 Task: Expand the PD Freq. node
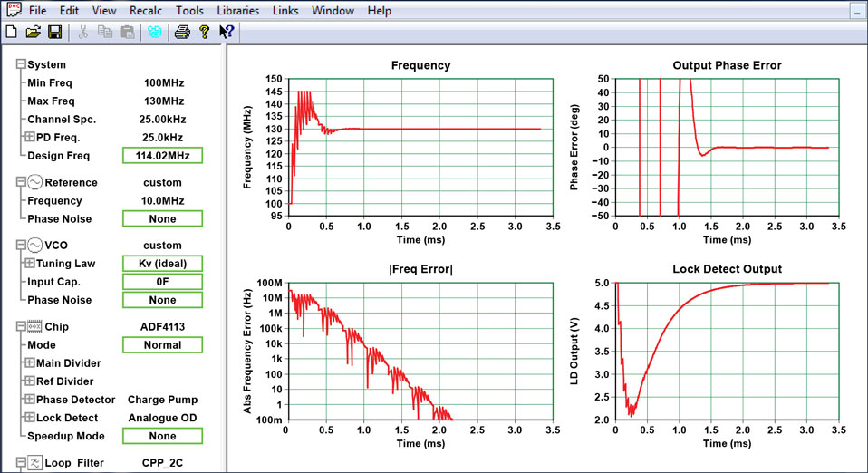point(30,137)
